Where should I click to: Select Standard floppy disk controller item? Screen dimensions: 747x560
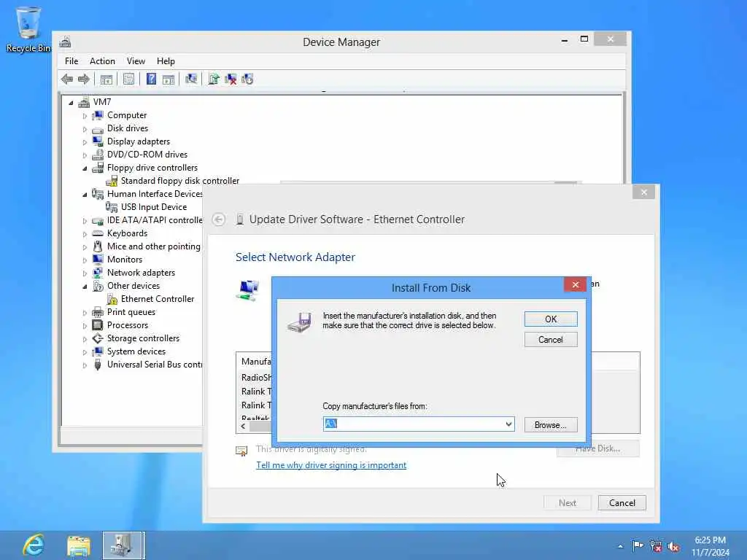click(179, 181)
